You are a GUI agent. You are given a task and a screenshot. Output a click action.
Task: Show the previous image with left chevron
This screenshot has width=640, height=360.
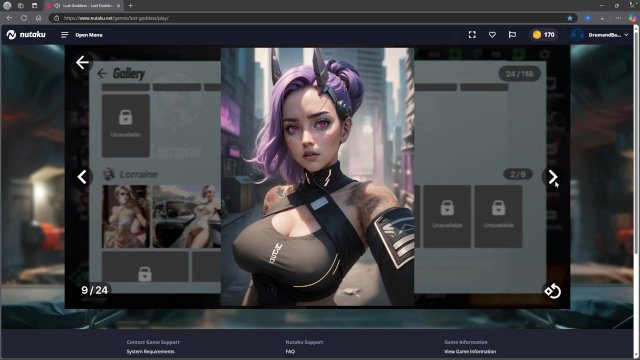point(82,177)
